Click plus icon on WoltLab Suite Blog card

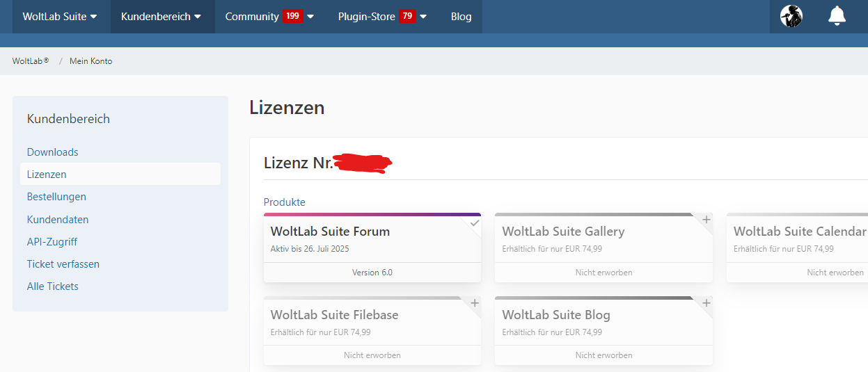coord(706,303)
